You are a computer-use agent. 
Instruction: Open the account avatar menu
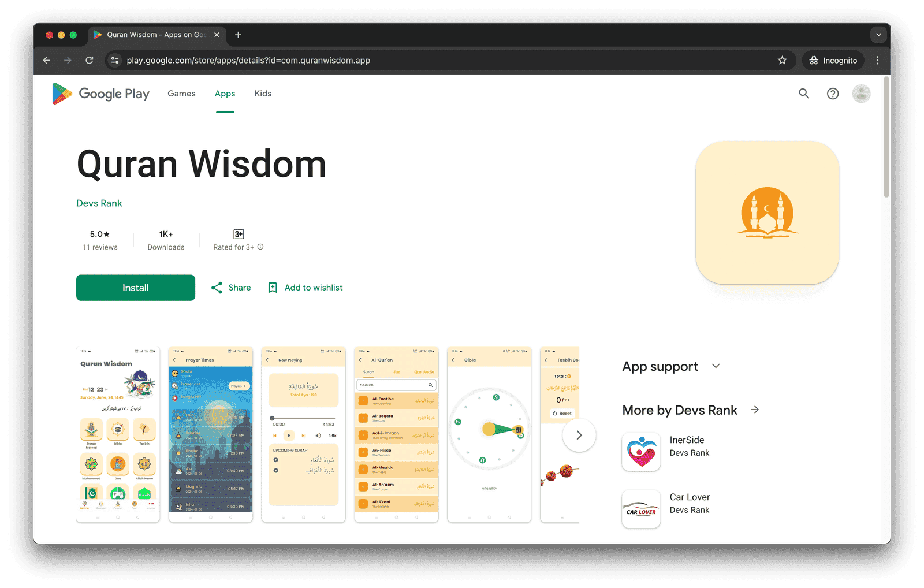861,94
